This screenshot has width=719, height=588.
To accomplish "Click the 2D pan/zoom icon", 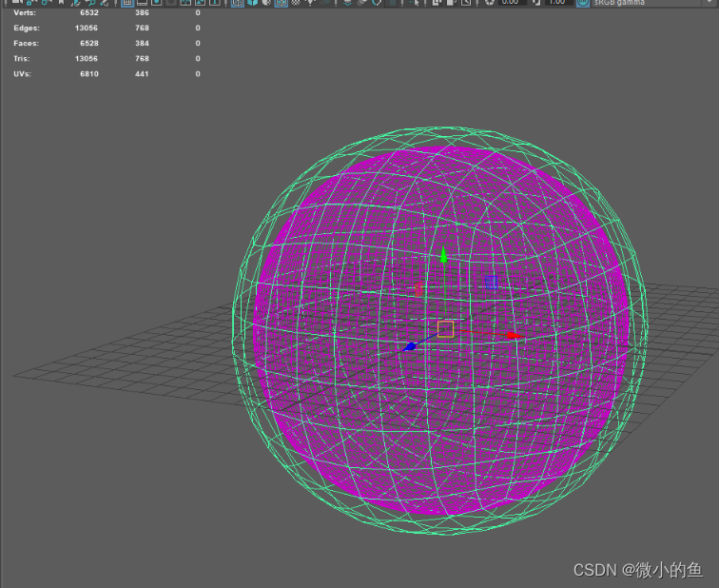I will click(x=89, y=2).
